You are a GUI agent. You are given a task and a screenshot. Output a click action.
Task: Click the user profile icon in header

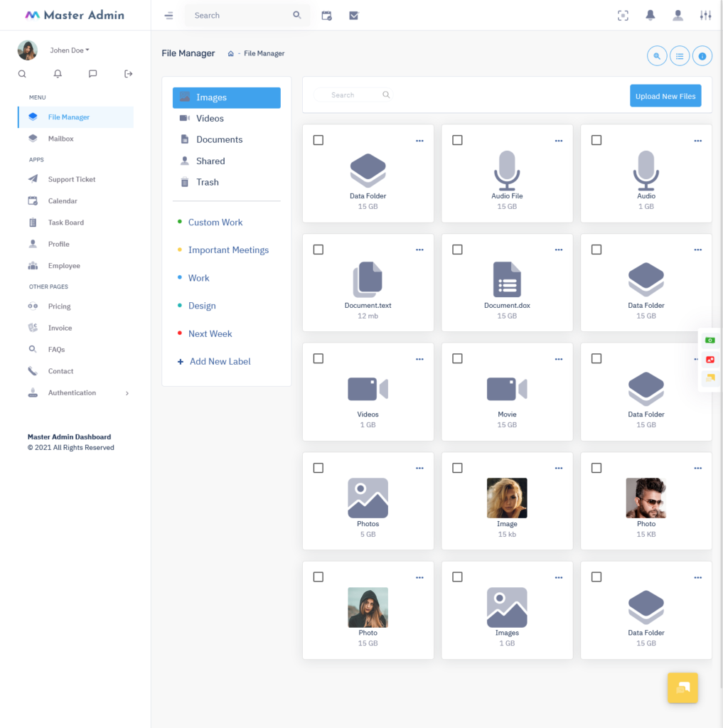coord(678,15)
